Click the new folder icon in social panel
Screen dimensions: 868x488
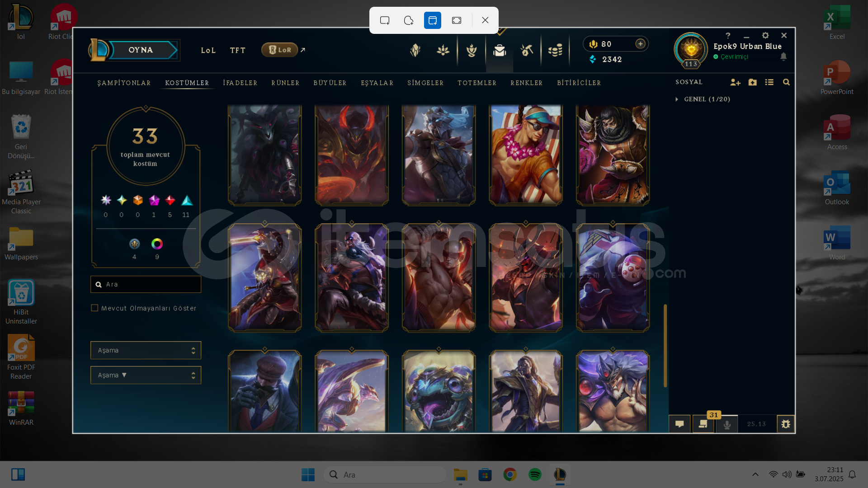[752, 82]
